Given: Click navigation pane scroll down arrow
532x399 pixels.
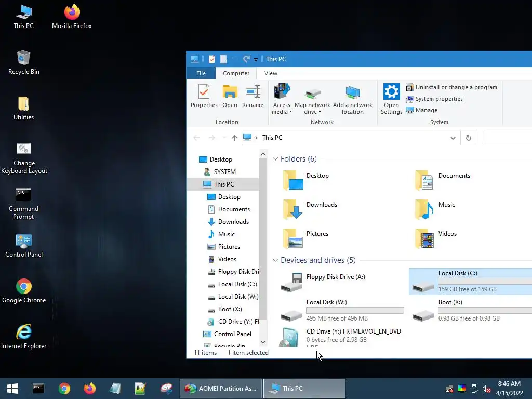Looking at the screenshot, I should (263, 342).
